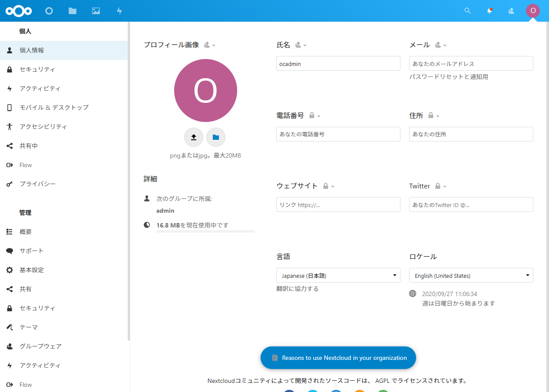
Task: Open the Dashboard circle icon
Action: (x=49, y=11)
